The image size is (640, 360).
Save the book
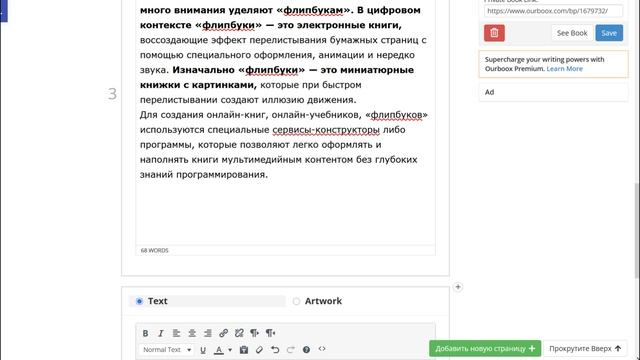click(x=609, y=33)
